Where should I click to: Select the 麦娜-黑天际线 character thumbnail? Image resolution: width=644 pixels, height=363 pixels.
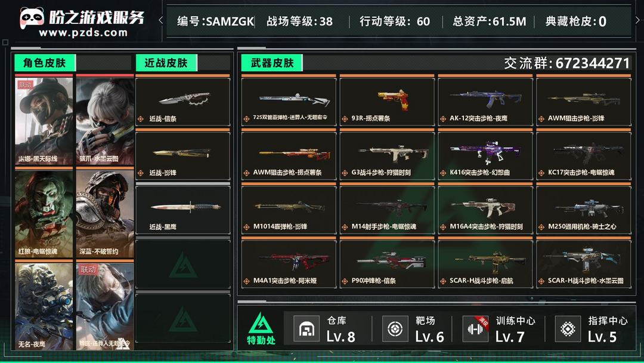pos(44,121)
